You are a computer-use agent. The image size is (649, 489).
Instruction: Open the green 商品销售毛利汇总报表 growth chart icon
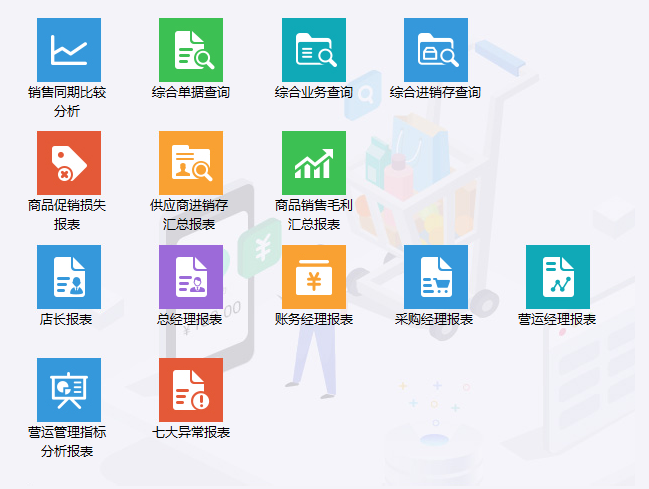(313, 163)
